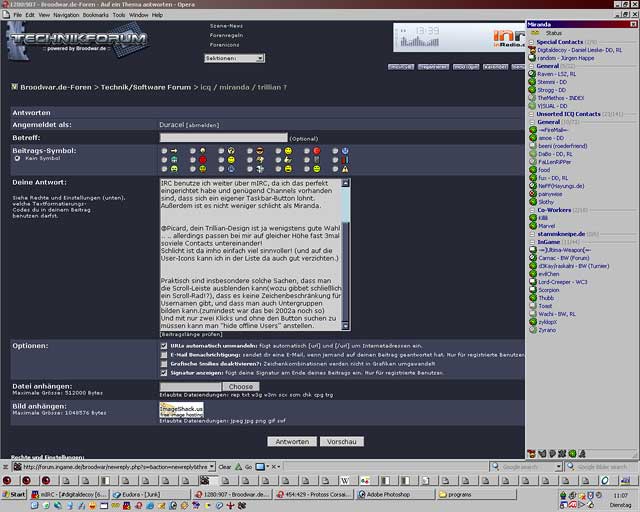Screen dimensions: 640x512
Task: Click the Google search magnifier icon
Action: click(495, 466)
